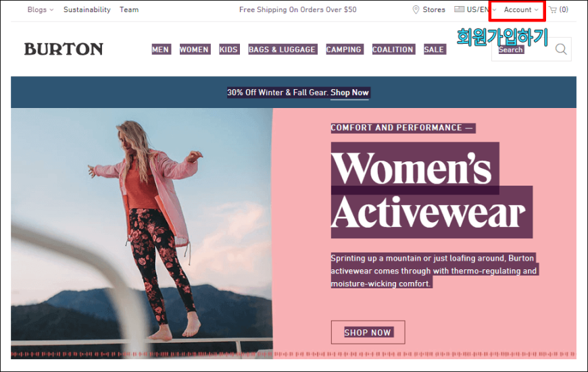Click the search magnifier icon

tap(561, 49)
